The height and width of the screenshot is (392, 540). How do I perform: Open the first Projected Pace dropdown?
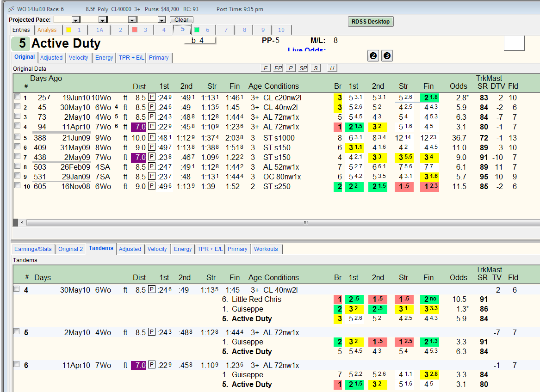(x=76, y=19)
